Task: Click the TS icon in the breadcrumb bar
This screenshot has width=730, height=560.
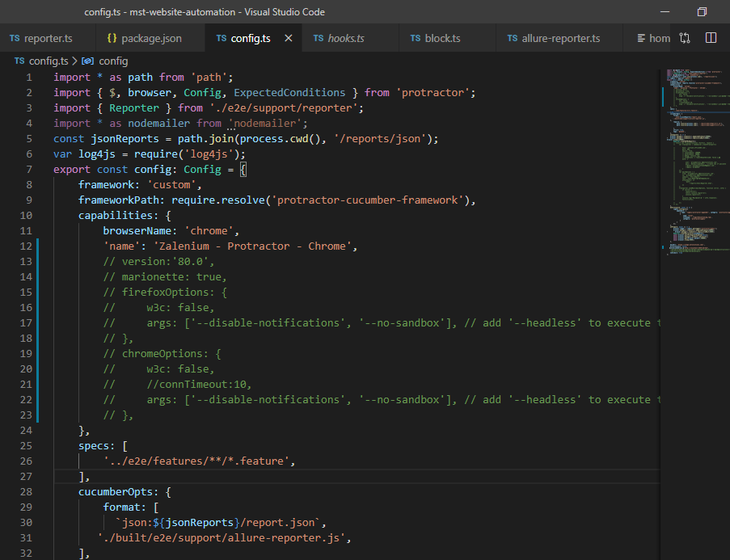Action: coord(19,60)
